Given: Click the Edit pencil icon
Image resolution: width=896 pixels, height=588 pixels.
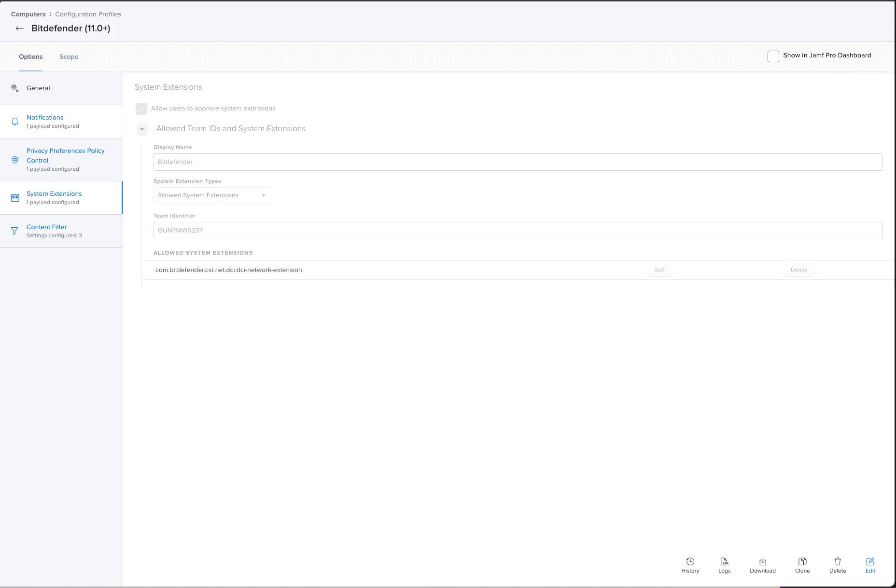Looking at the screenshot, I should (870, 561).
